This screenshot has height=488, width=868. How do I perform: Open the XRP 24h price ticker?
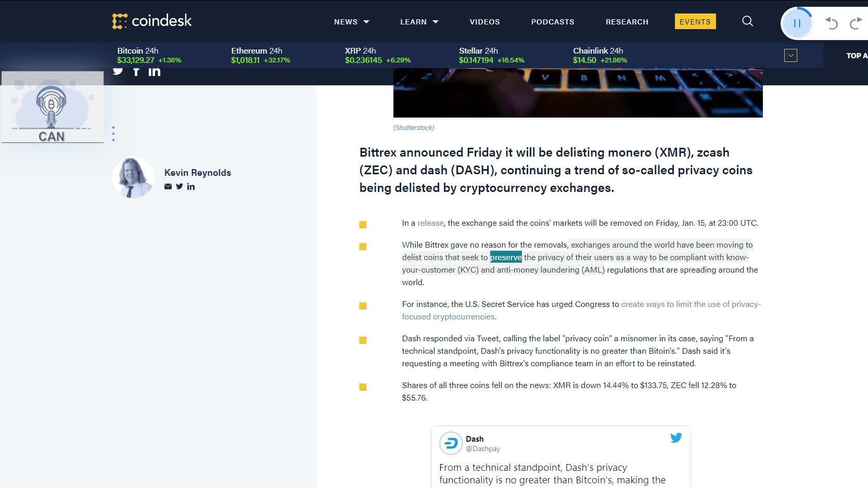point(378,55)
